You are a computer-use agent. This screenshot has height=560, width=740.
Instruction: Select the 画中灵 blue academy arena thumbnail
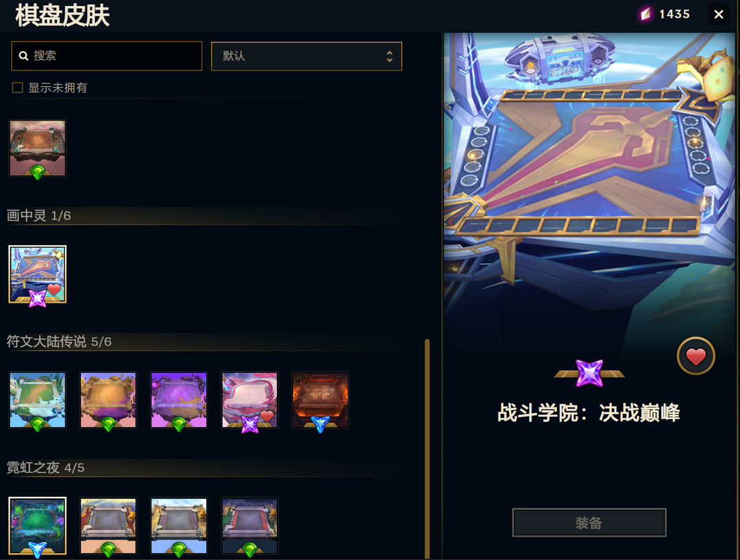click(x=37, y=275)
